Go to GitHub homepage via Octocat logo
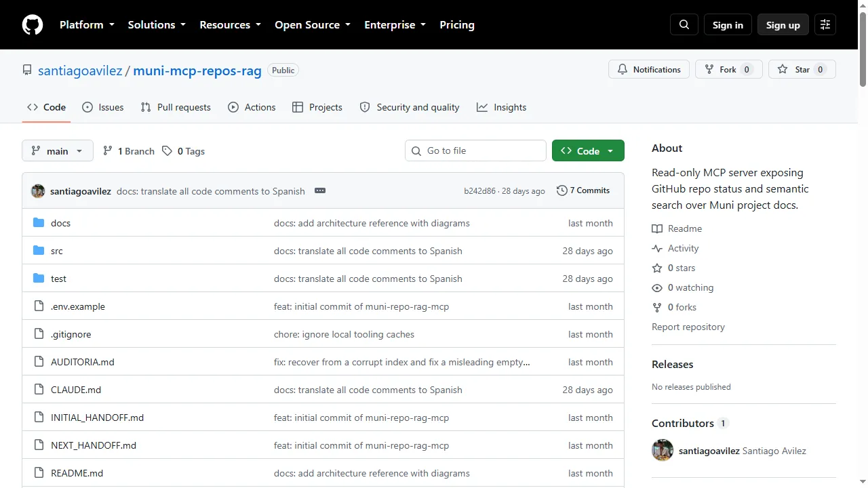This screenshot has height=488, width=868. (x=33, y=24)
